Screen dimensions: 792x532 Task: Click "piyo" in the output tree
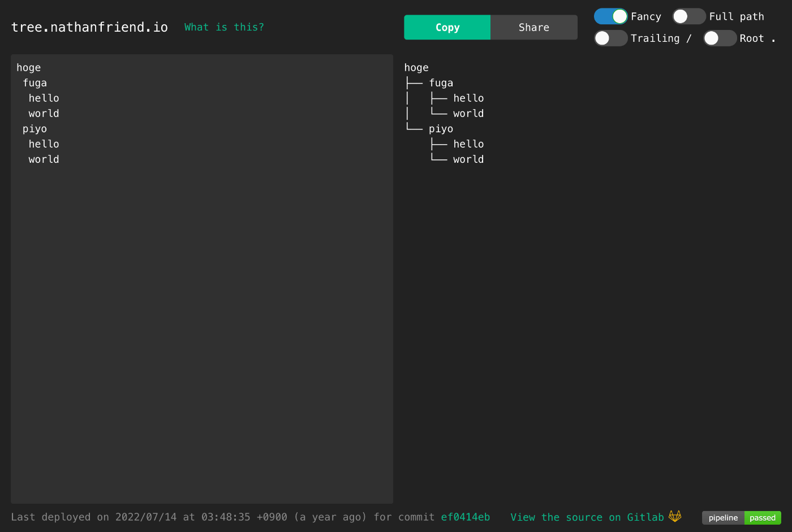pos(441,128)
